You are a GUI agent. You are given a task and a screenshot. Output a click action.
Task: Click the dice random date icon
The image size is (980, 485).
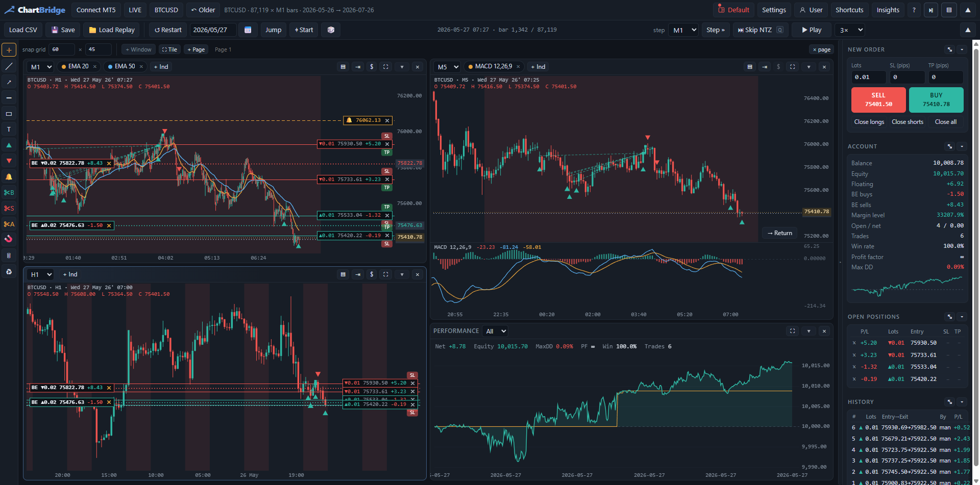(x=331, y=30)
